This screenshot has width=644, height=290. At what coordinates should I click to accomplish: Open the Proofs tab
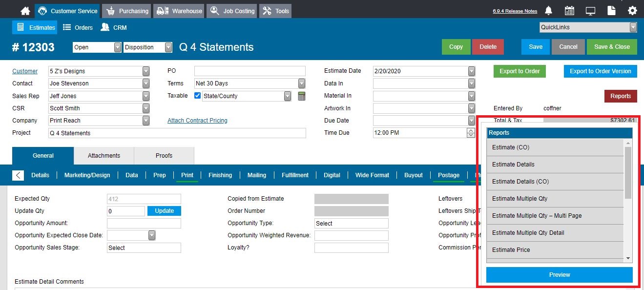click(164, 156)
